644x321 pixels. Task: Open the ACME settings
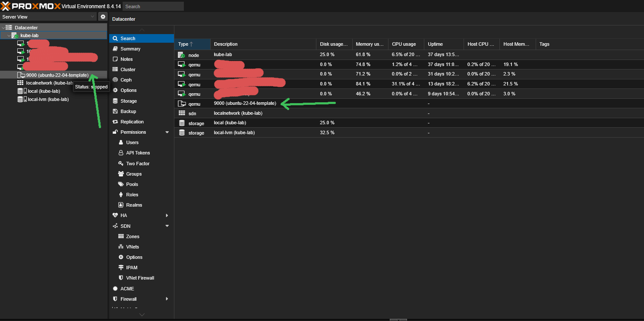(127, 289)
